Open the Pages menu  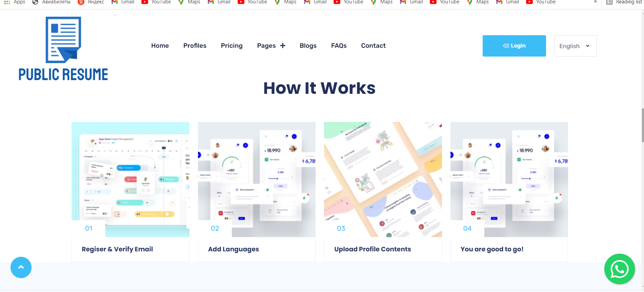point(266,46)
